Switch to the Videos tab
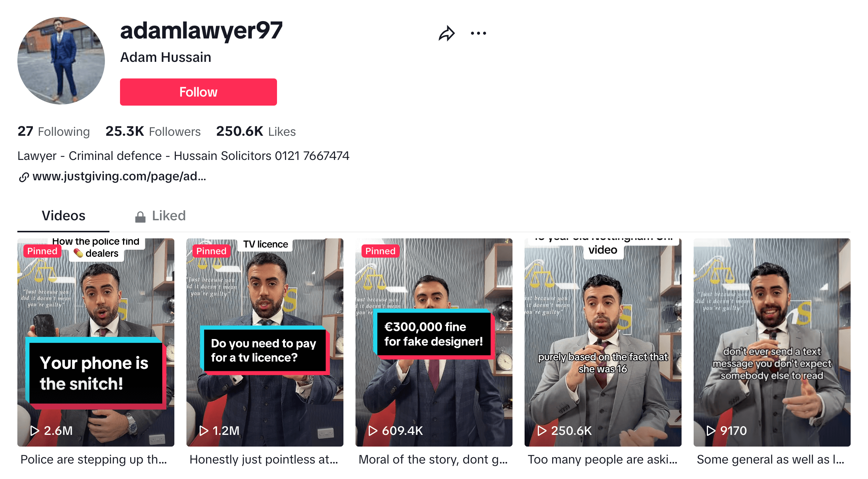868x479 pixels. [x=63, y=216]
